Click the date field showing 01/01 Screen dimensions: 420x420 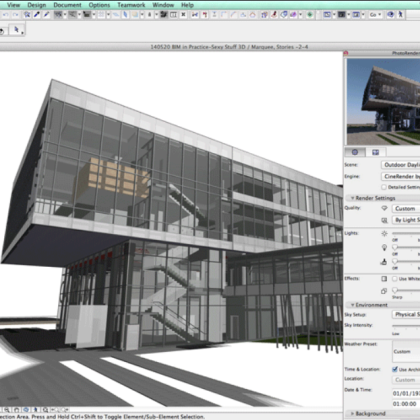pos(406,393)
